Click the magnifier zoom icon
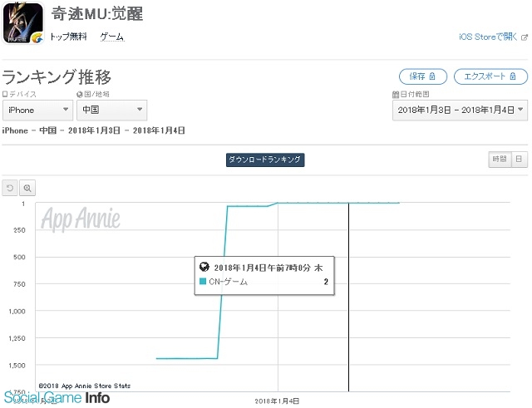Image resolution: width=532 pixels, height=408 pixels. 27,188
